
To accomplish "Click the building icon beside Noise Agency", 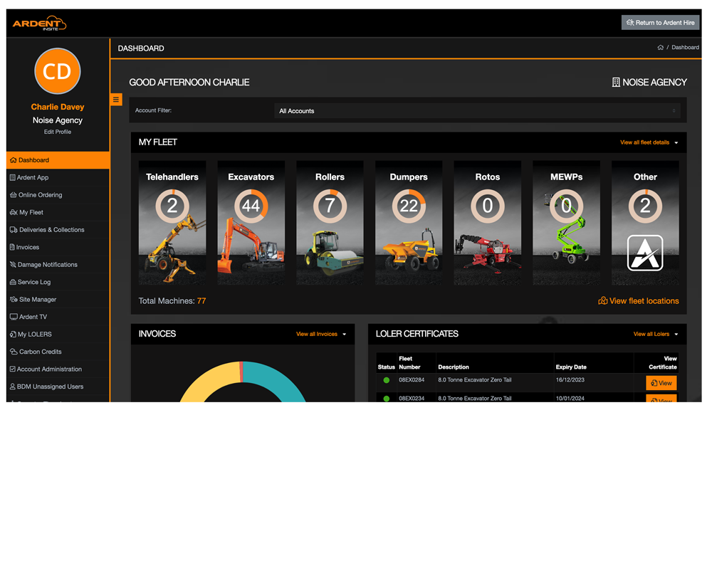I will (x=616, y=82).
